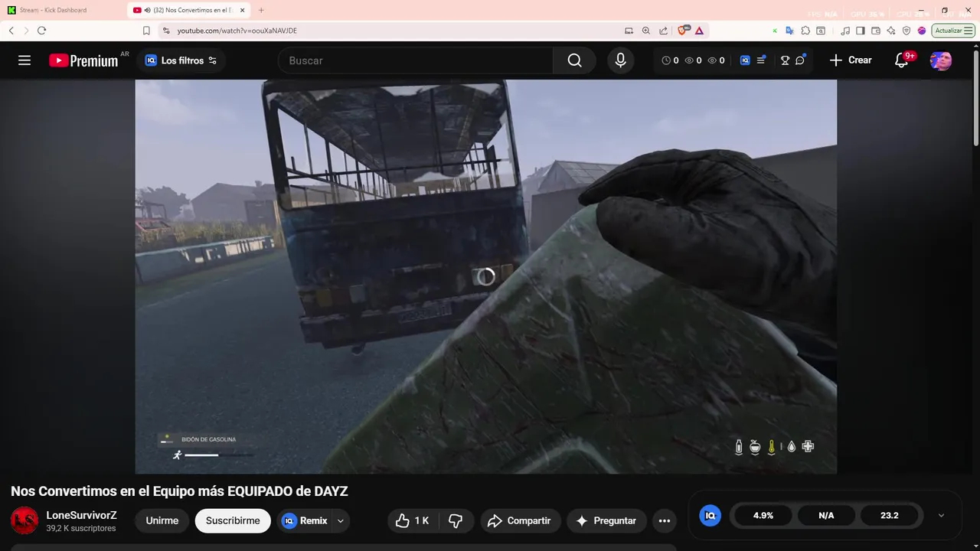The height and width of the screenshot is (551, 980).
Task: Close the YouTube browser tab
Action: 243,10
